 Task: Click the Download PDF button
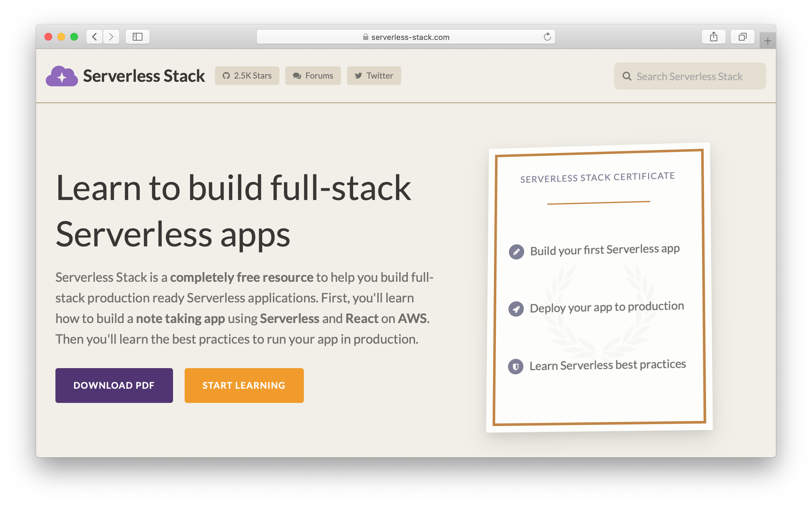click(114, 386)
